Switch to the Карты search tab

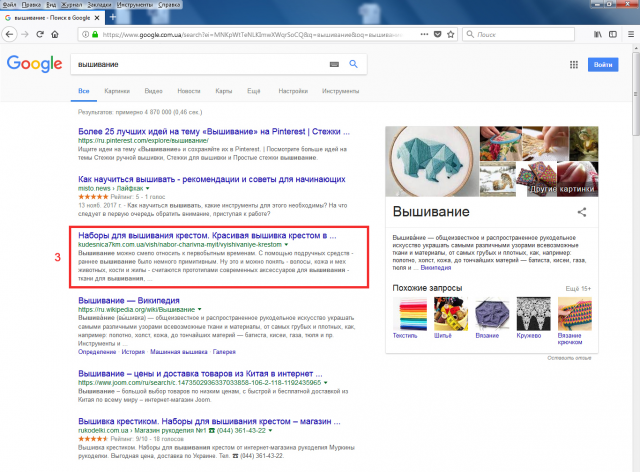click(224, 91)
